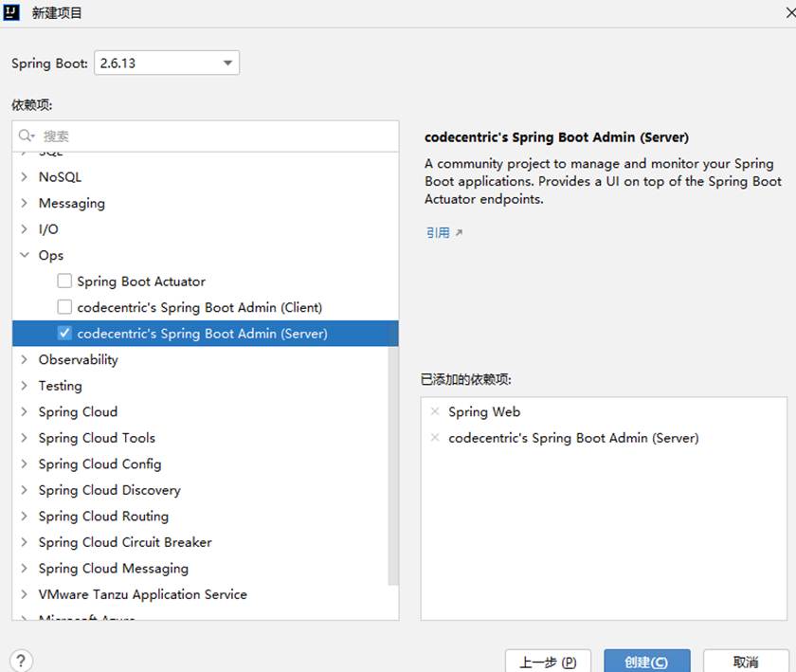
Task: Check Spring Boot Admin (Client) dependency
Action: tap(64, 307)
